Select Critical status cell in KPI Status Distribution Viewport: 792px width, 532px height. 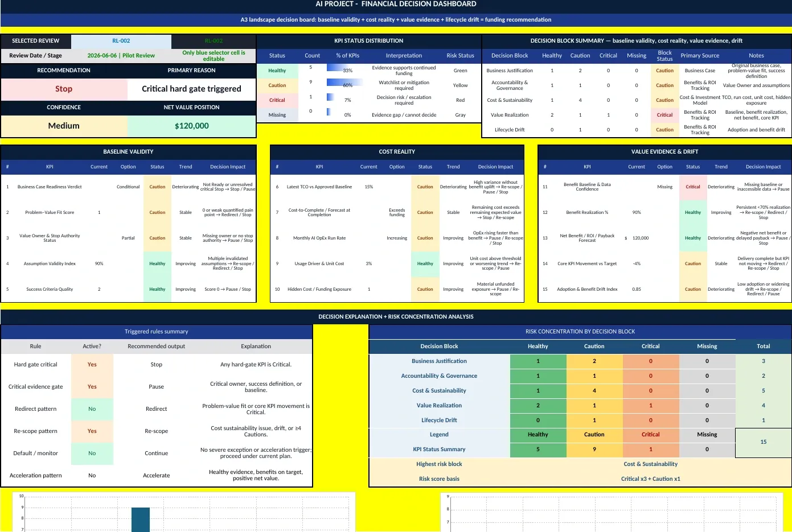tap(277, 100)
